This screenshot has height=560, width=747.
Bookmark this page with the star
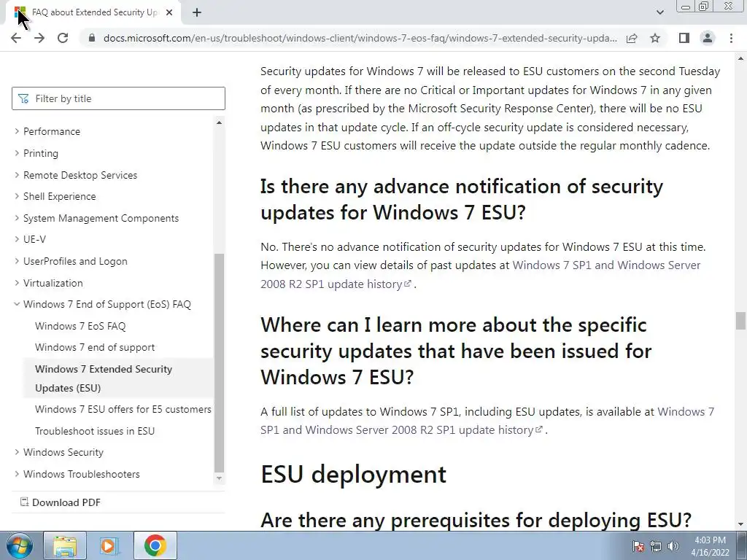(x=655, y=38)
